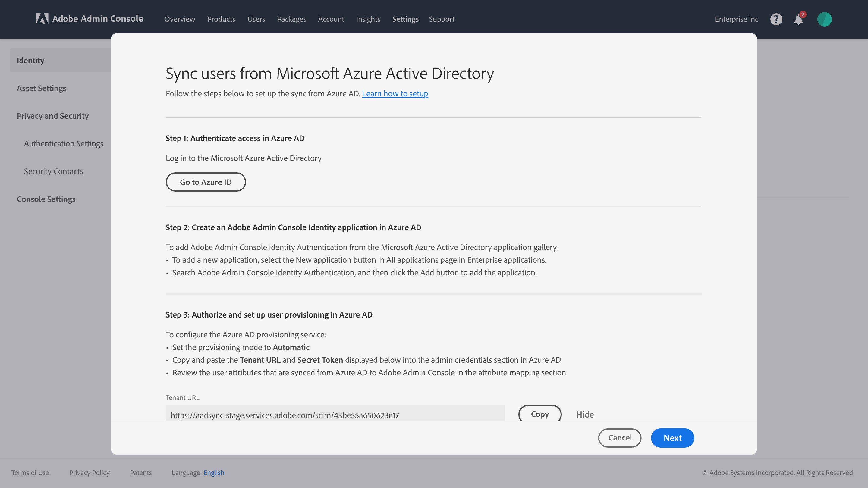The width and height of the screenshot is (868, 488).
Task: Open the Insights tab
Action: (x=368, y=19)
